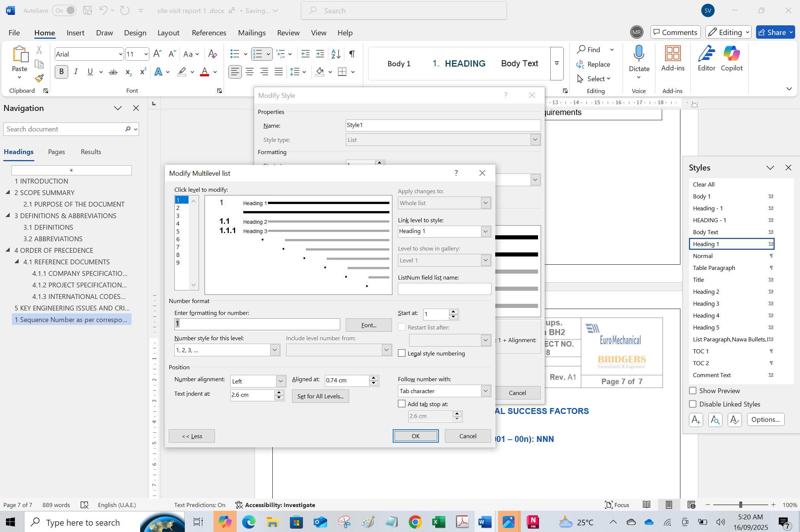Click the Sort icon in ribbon
The image size is (800, 532).
(336, 54)
